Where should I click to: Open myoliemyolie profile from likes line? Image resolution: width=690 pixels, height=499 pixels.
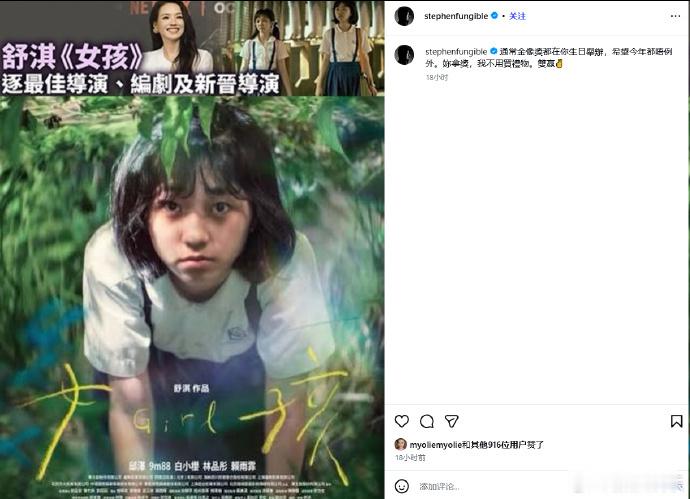tap(436, 445)
